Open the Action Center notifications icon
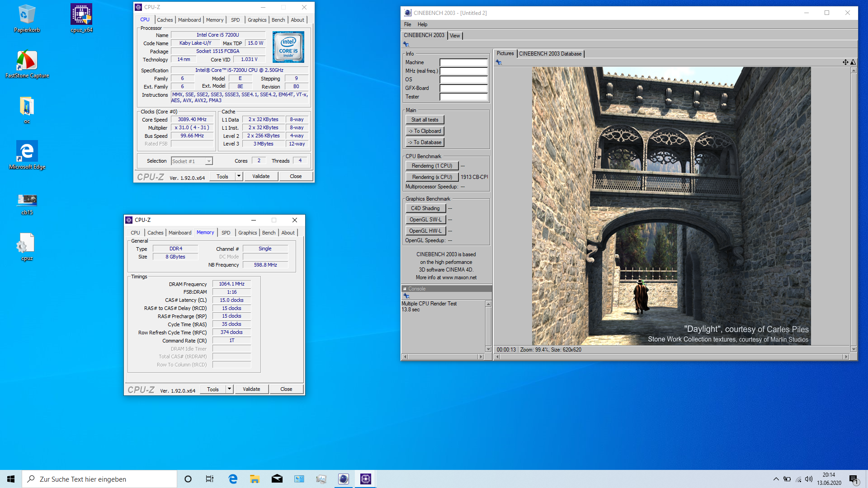This screenshot has height=488, width=868. (854, 479)
